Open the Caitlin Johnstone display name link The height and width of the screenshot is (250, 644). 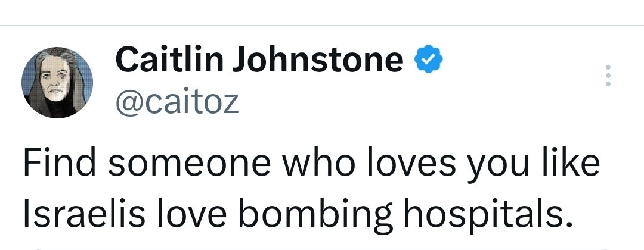(x=259, y=60)
